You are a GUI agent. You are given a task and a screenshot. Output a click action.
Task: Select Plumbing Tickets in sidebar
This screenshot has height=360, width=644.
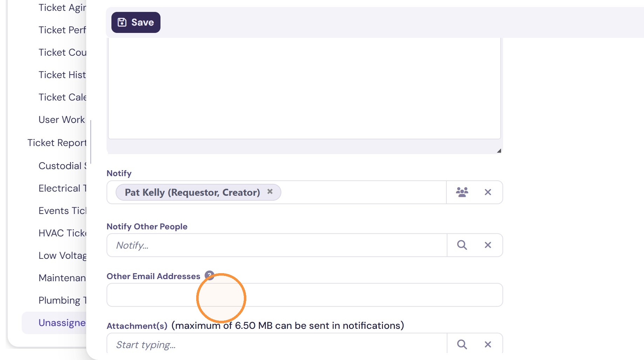[x=62, y=300]
